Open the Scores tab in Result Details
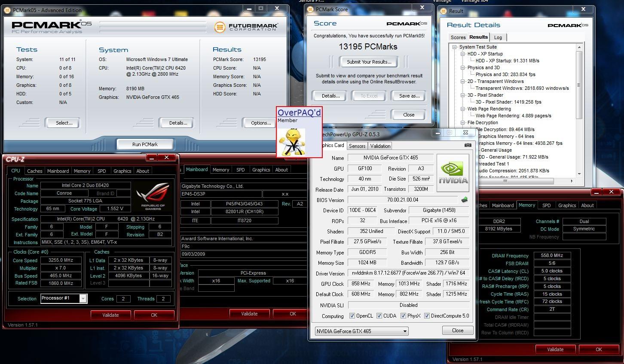624x364 pixels. coord(458,37)
